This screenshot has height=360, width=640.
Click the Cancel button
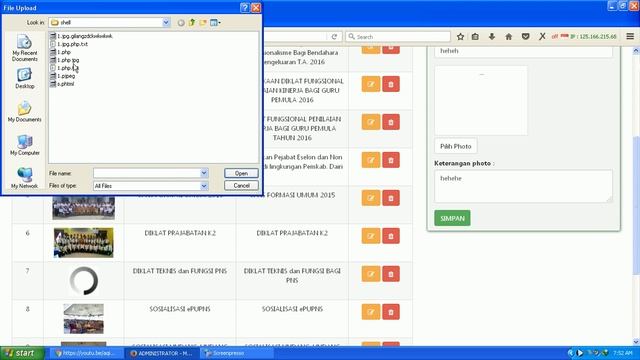[x=241, y=185]
